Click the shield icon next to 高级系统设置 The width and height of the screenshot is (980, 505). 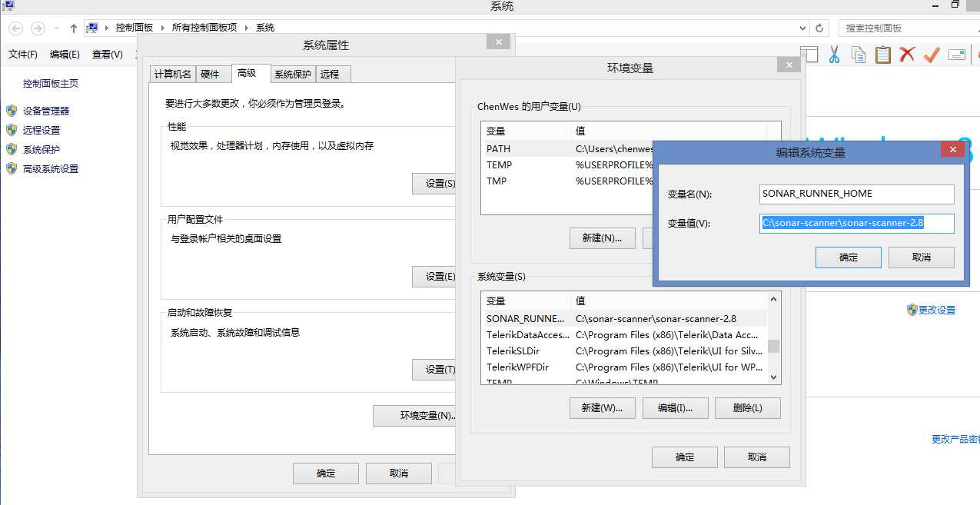click(x=12, y=168)
